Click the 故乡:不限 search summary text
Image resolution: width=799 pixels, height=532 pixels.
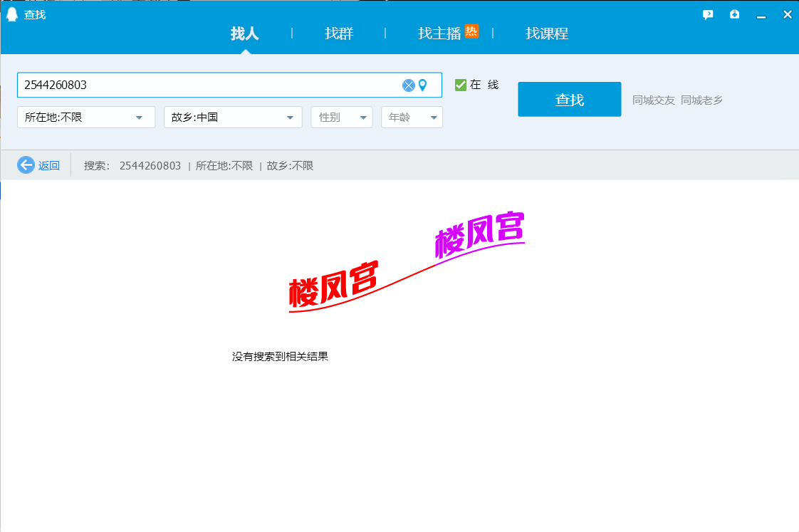click(x=290, y=166)
